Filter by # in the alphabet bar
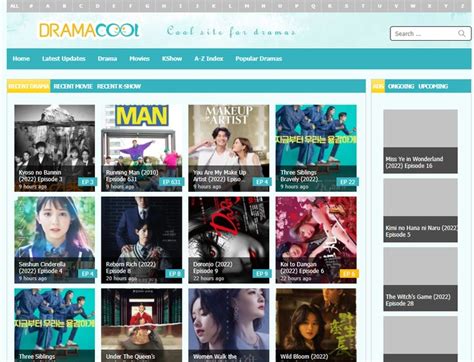Screen dimensions: 474x362 pos(31,6)
